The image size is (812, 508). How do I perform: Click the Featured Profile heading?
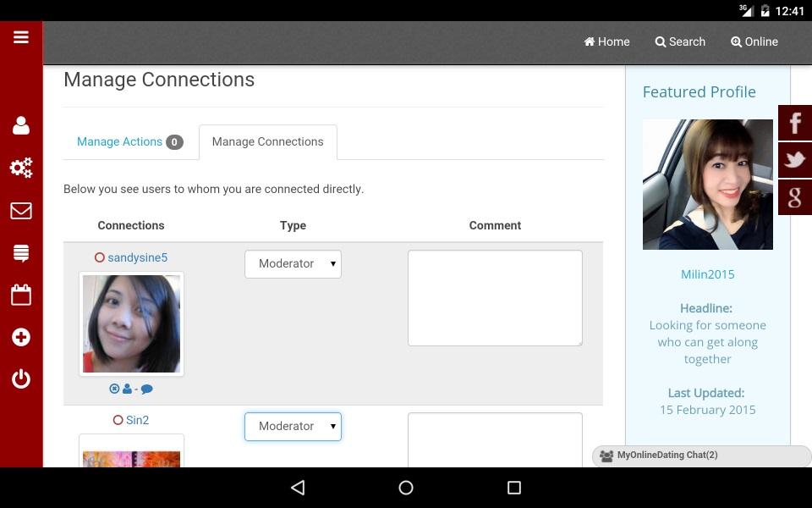(700, 91)
